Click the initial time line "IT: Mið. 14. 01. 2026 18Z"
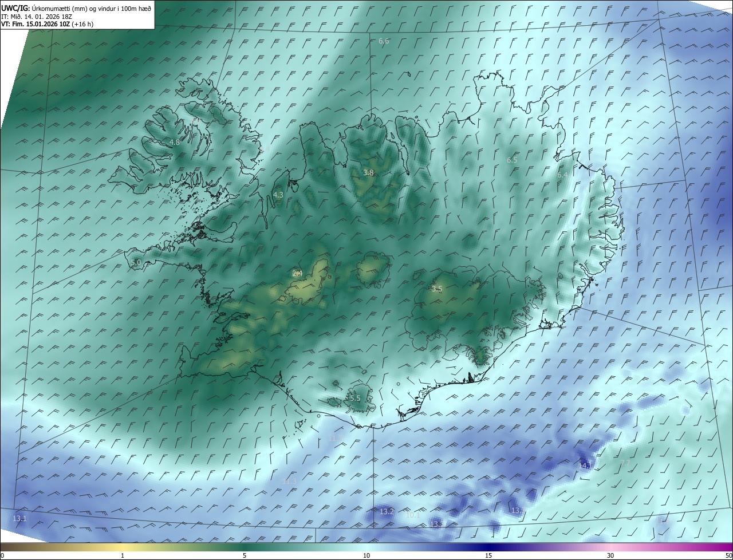733x560 pixels. coord(38,17)
